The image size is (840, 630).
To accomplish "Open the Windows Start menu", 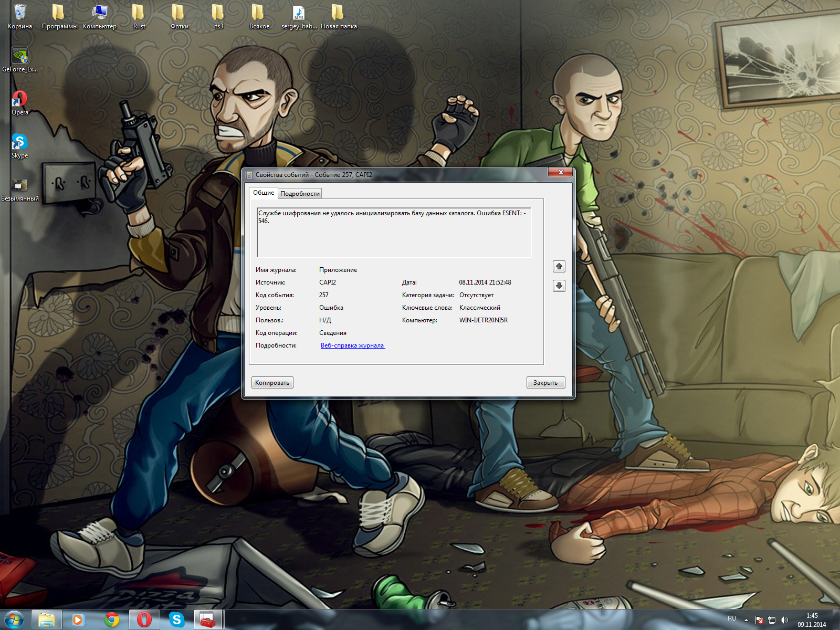I will 14,619.
